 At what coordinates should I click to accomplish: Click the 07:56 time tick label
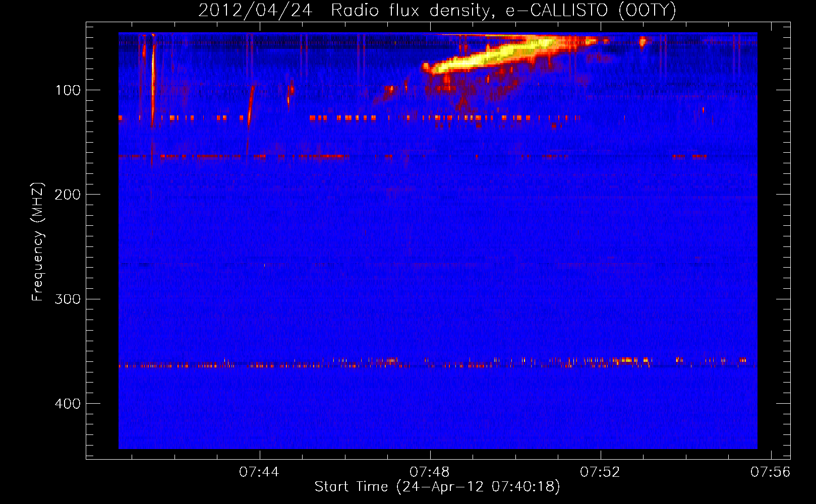771,472
